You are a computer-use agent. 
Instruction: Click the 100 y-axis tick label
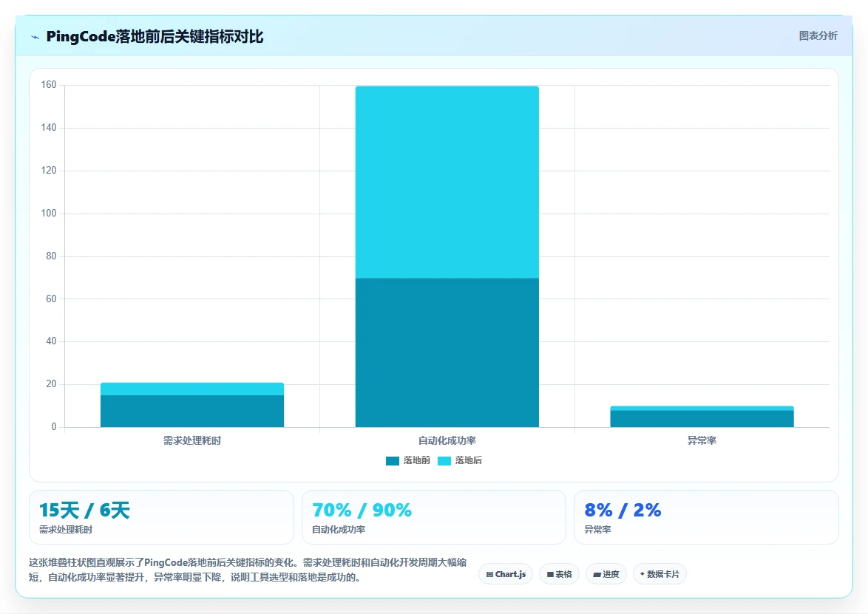pos(49,213)
